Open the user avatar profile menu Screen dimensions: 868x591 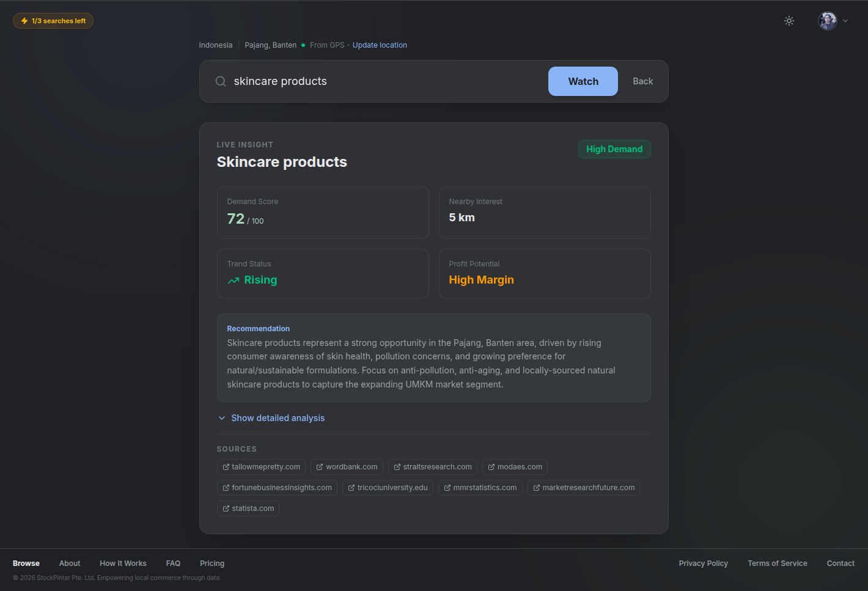(x=828, y=21)
